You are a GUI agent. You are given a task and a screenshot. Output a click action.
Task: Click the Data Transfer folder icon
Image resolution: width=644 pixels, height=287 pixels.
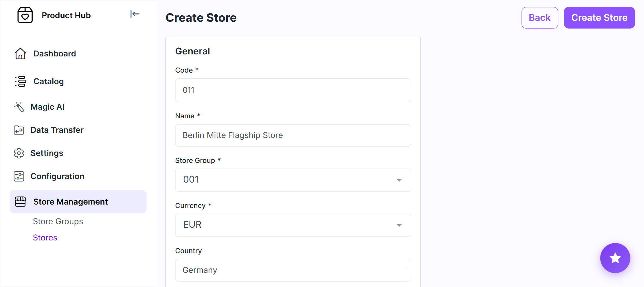(19, 130)
